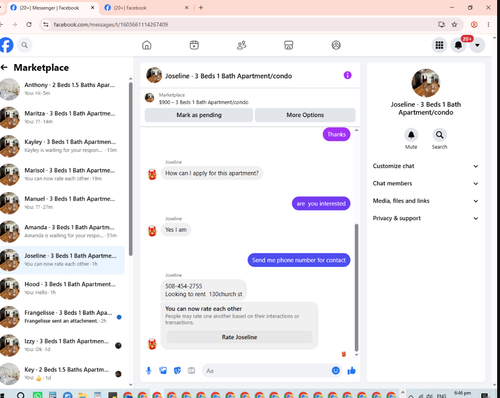Mute conversation with the bell icon
This screenshot has width=500, height=398.
pyautogui.click(x=411, y=135)
